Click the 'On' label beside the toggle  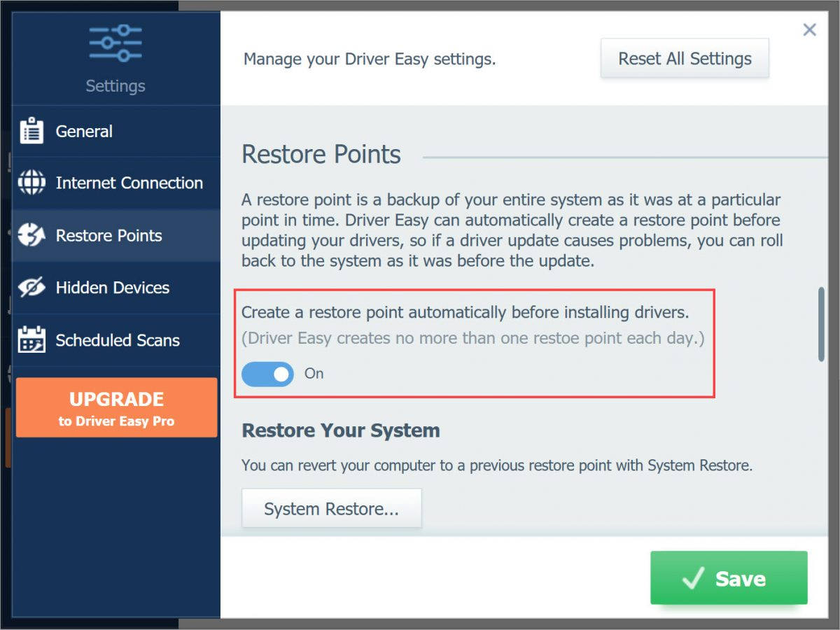(x=314, y=374)
